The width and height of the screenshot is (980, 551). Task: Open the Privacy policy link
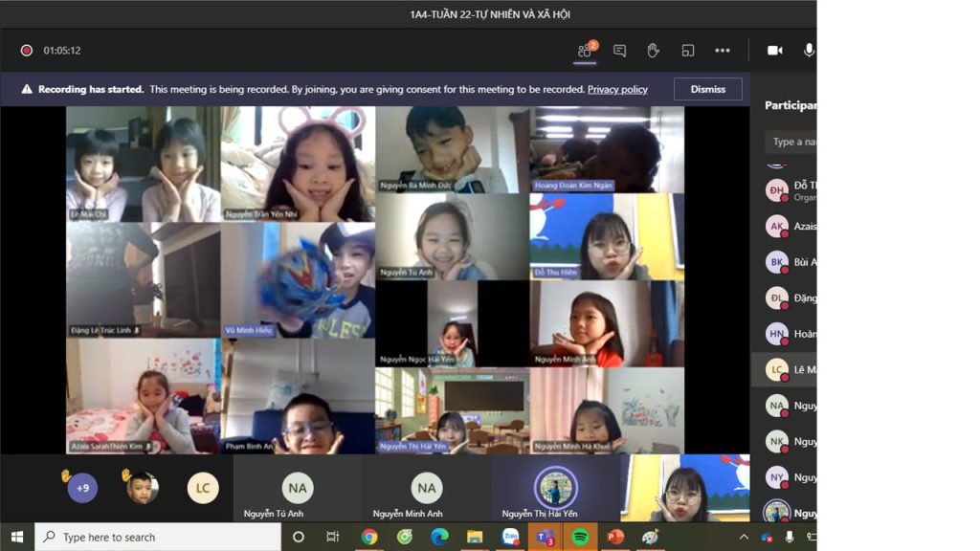point(617,89)
